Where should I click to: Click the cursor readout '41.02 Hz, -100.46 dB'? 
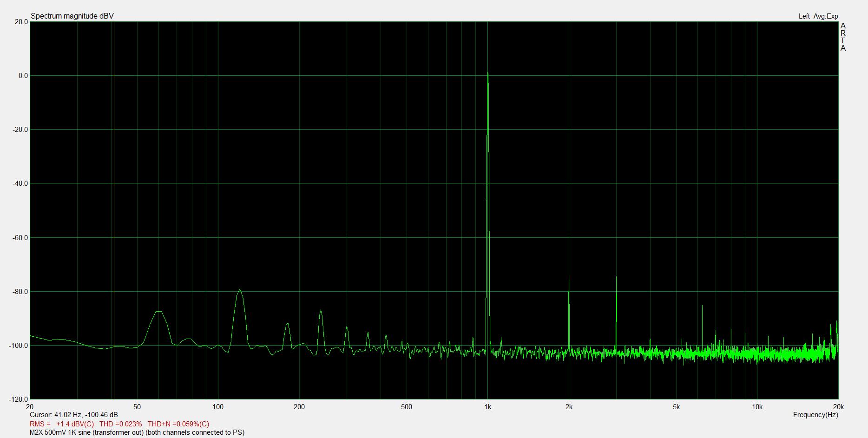click(86, 415)
